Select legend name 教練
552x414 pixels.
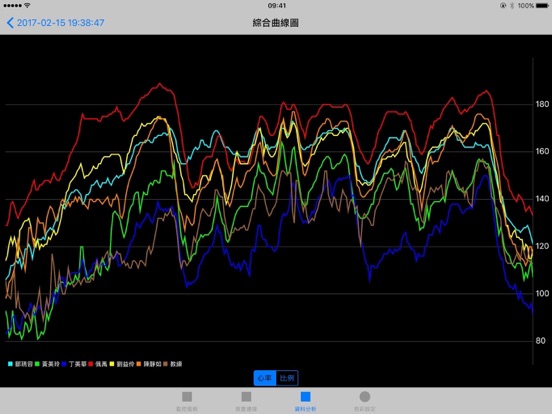click(x=176, y=364)
